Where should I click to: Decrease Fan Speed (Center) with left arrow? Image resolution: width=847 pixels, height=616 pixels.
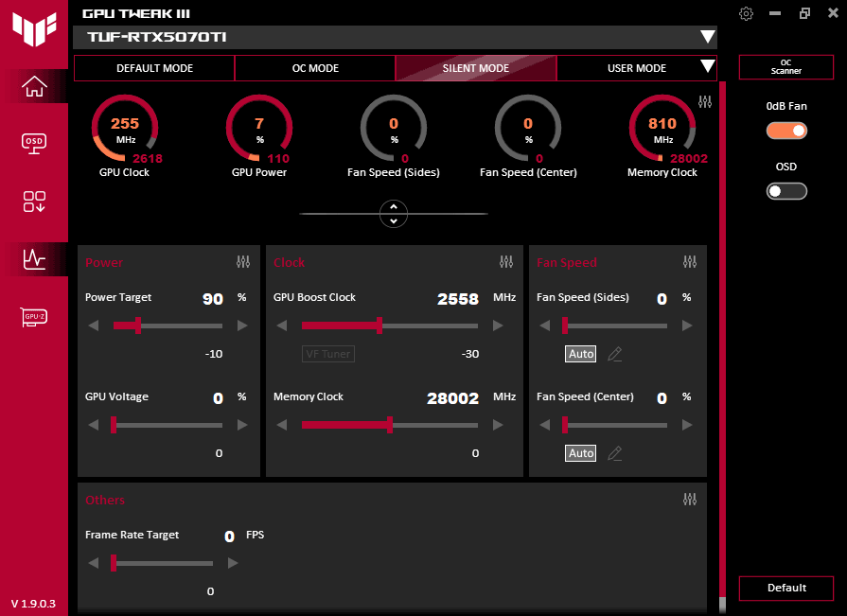click(544, 425)
